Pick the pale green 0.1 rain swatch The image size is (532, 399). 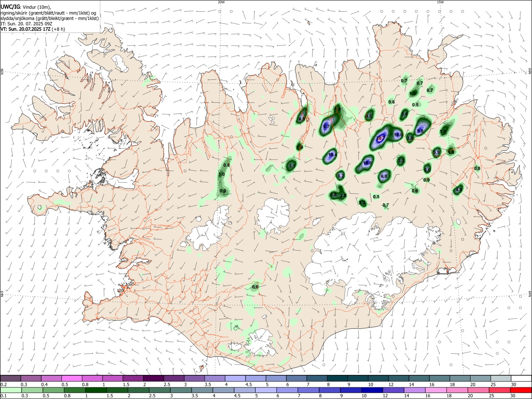(x=10, y=390)
